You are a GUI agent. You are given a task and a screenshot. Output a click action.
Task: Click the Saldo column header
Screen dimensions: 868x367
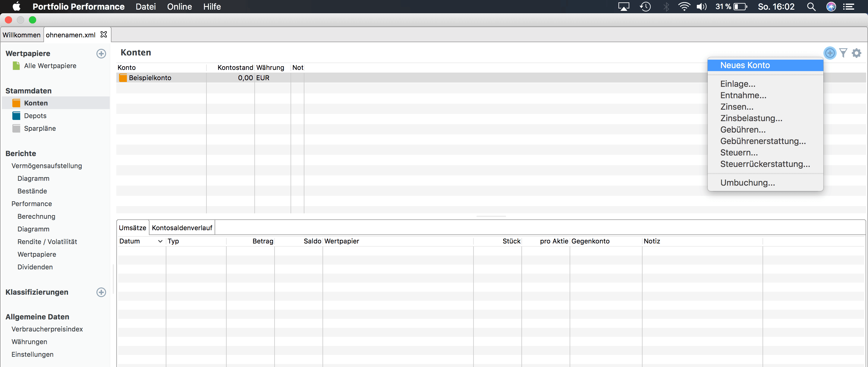299,241
